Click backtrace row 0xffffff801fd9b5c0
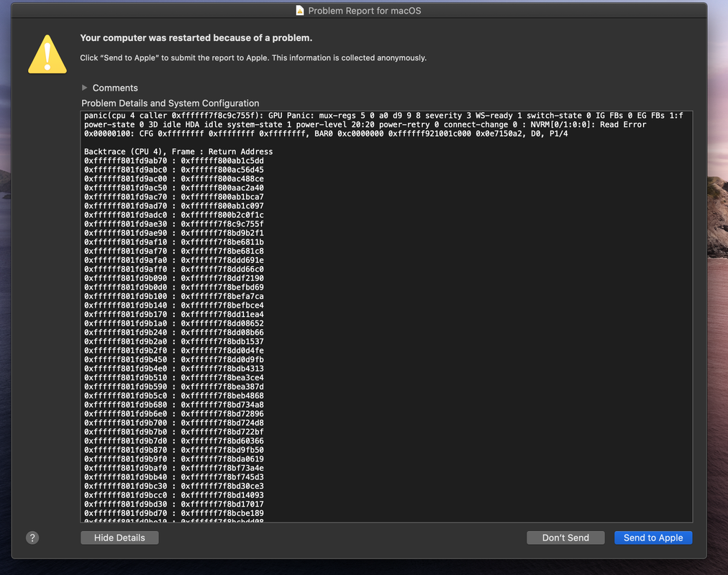 pos(173,395)
